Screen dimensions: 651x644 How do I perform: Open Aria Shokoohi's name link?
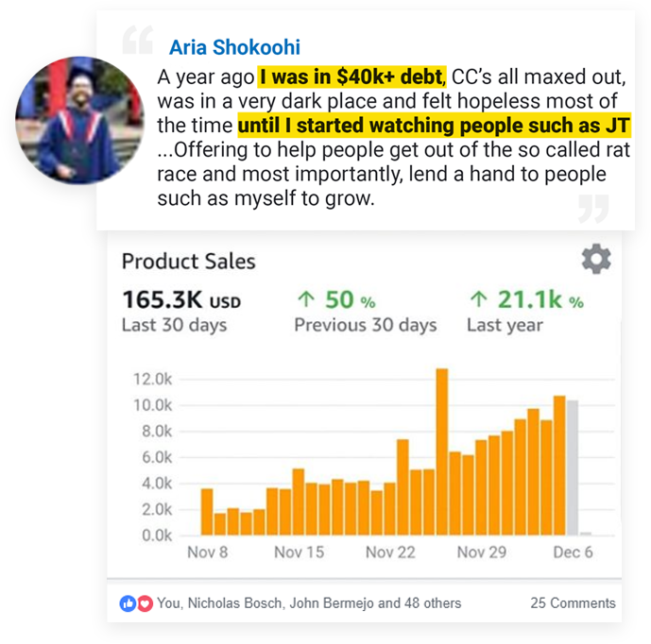(x=234, y=47)
